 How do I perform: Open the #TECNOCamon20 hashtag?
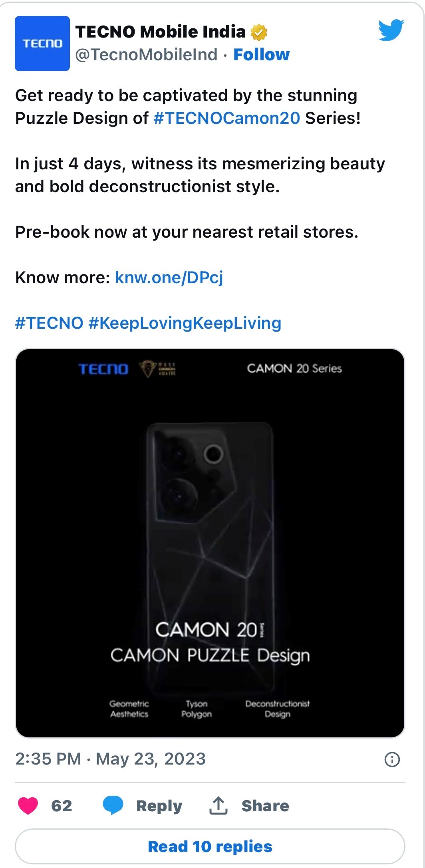(x=226, y=118)
